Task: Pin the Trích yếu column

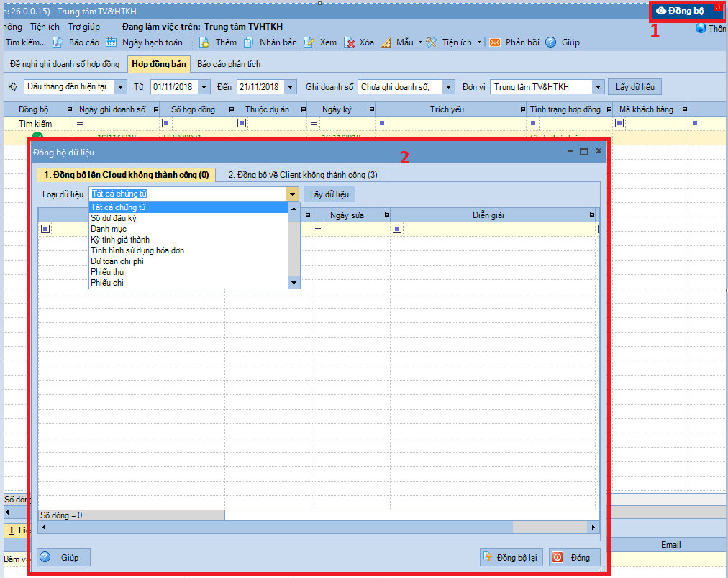Action: [522, 109]
